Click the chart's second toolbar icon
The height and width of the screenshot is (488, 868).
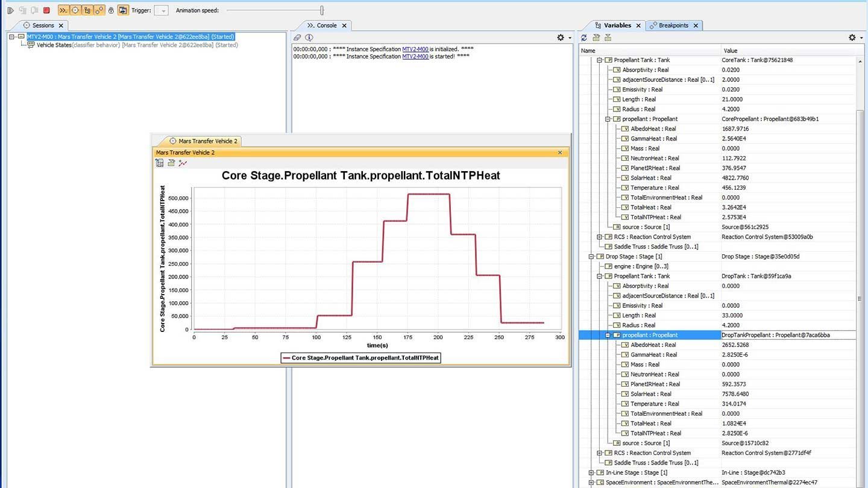(x=171, y=163)
